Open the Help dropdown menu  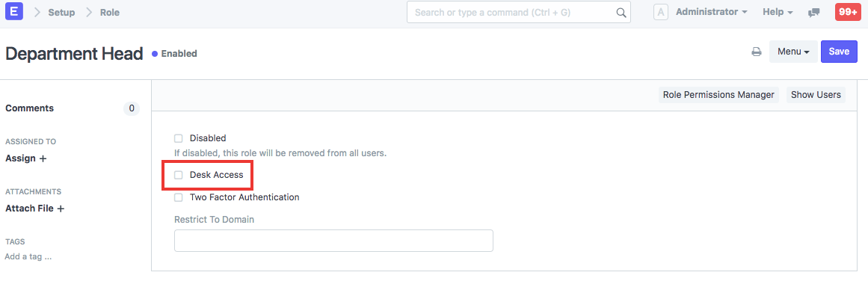tap(778, 12)
